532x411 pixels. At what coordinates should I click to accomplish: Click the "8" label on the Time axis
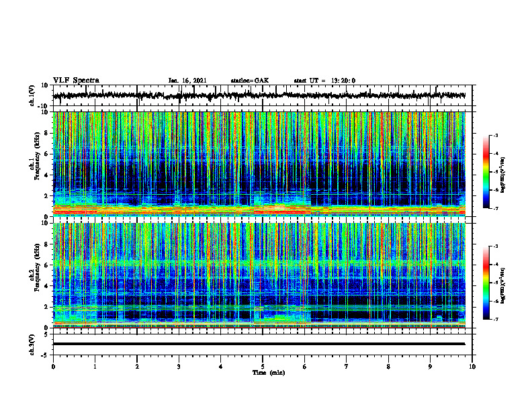(388, 367)
